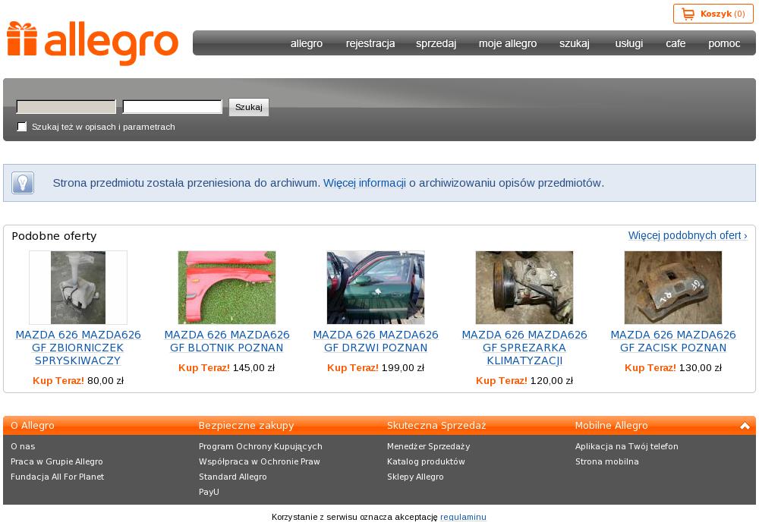
Task: Open Praca w Grupie Allegro link
Action: [x=57, y=461]
